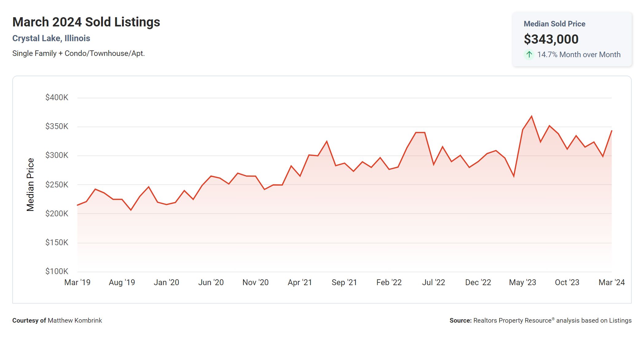Screen dimensions: 644x338
Task: Click the green upward arrow icon
Action: (x=529, y=55)
